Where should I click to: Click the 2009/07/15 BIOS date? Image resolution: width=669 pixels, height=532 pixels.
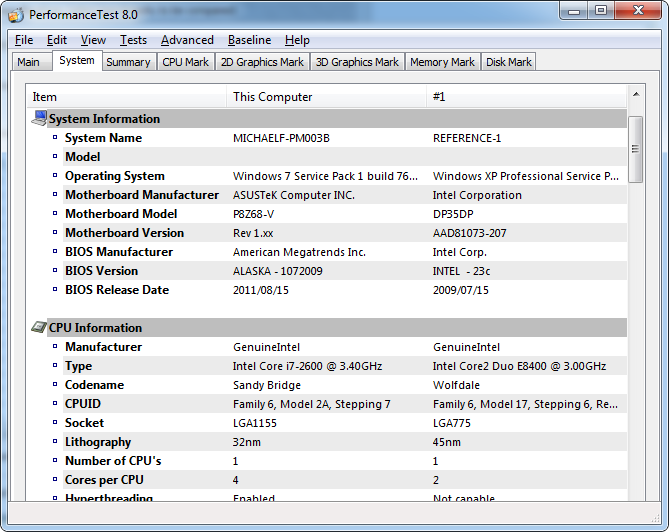pos(461,290)
